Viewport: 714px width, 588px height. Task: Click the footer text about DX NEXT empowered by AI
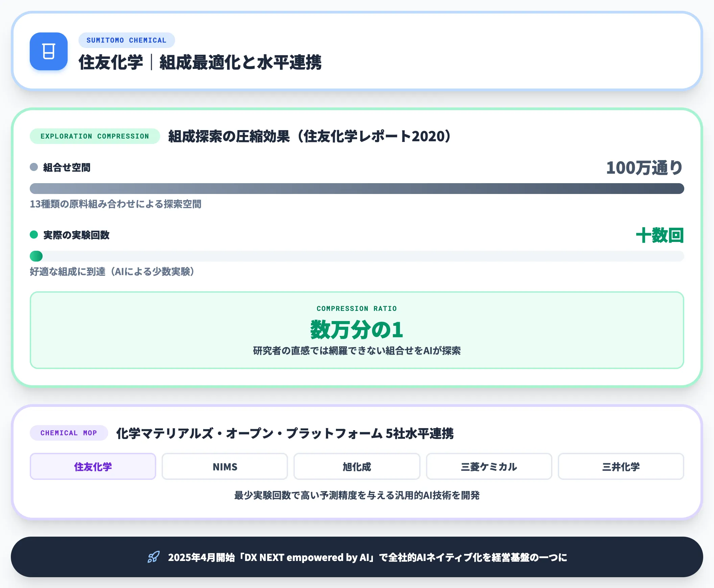point(367,557)
